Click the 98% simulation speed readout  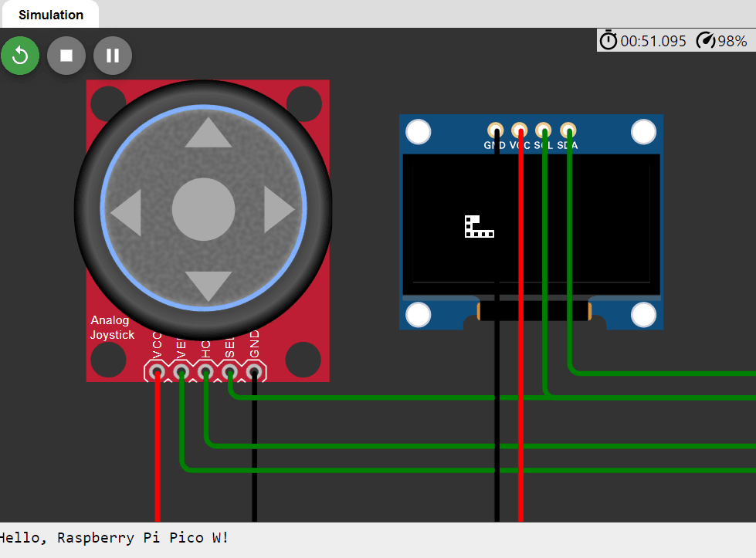pyautogui.click(x=732, y=41)
